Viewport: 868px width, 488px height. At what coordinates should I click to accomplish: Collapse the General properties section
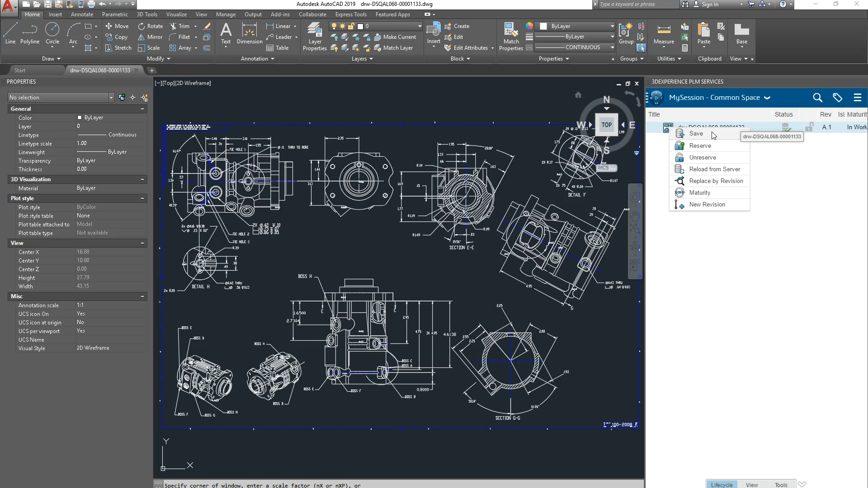[142, 109]
